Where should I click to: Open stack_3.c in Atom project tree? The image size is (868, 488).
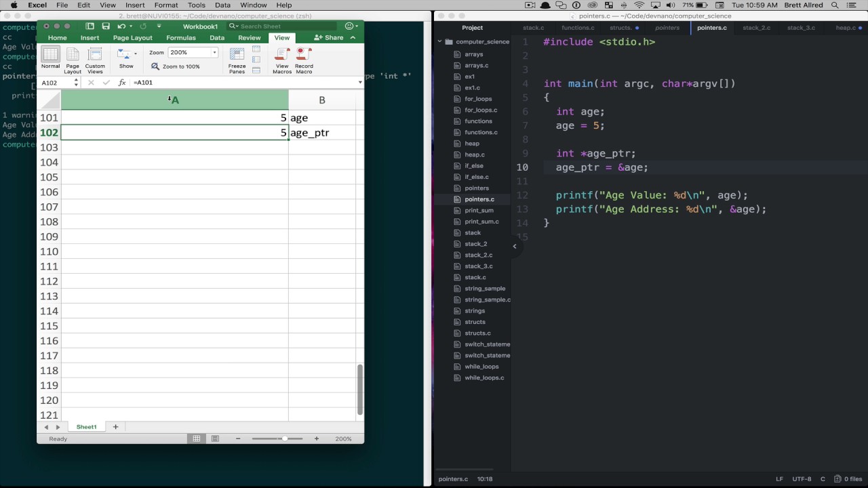tap(479, 266)
